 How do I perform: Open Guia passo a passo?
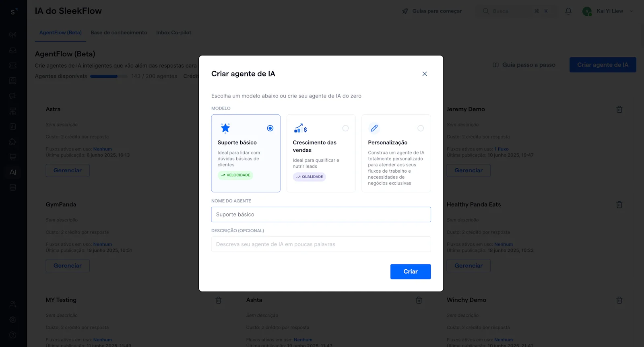(x=524, y=65)
